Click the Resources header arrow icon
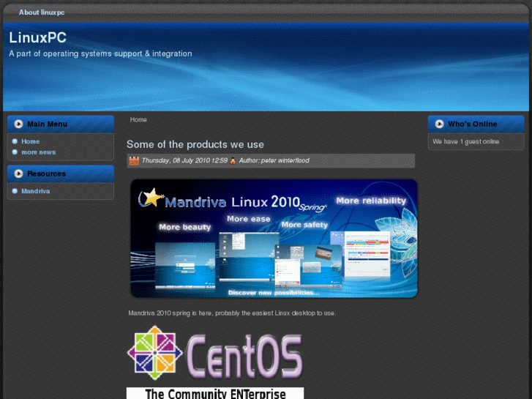 click(x=18, y=174)
